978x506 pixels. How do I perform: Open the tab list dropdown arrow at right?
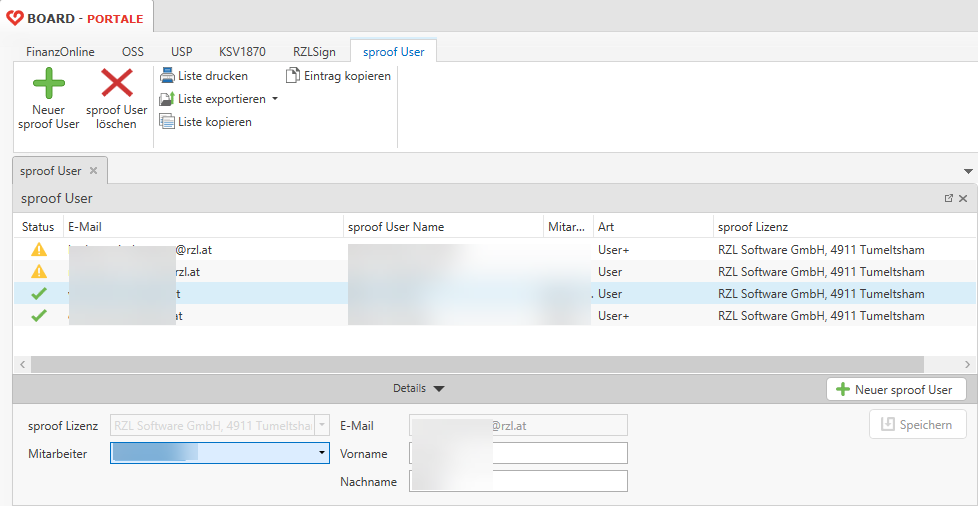967,171
